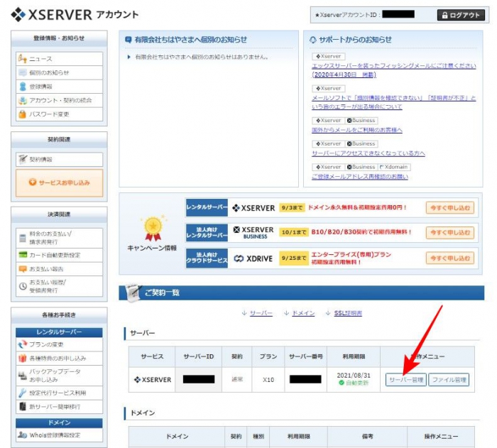Open サーバーにアクセスできなくなっている方へ link
This screenshot has width=497, height=448.
(x=368, y=153)
